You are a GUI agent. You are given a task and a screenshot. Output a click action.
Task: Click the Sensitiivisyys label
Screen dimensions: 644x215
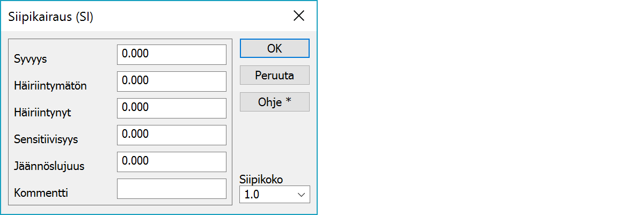click(x=46, y=139)
